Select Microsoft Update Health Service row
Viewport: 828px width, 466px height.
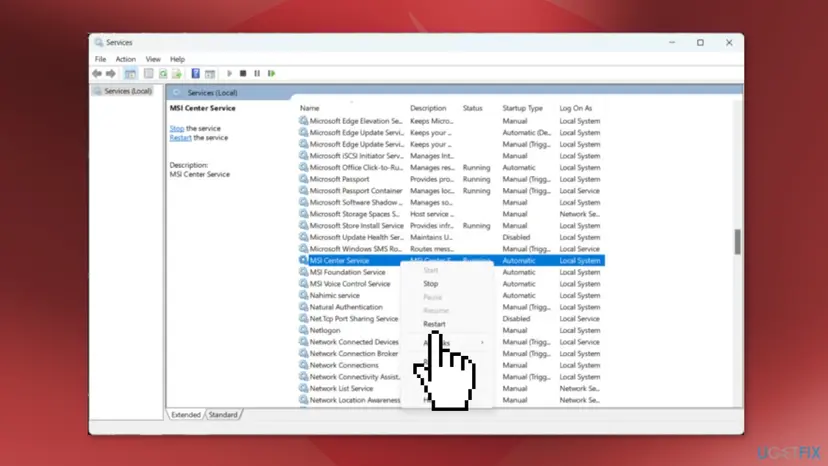[x=451, y=237]
